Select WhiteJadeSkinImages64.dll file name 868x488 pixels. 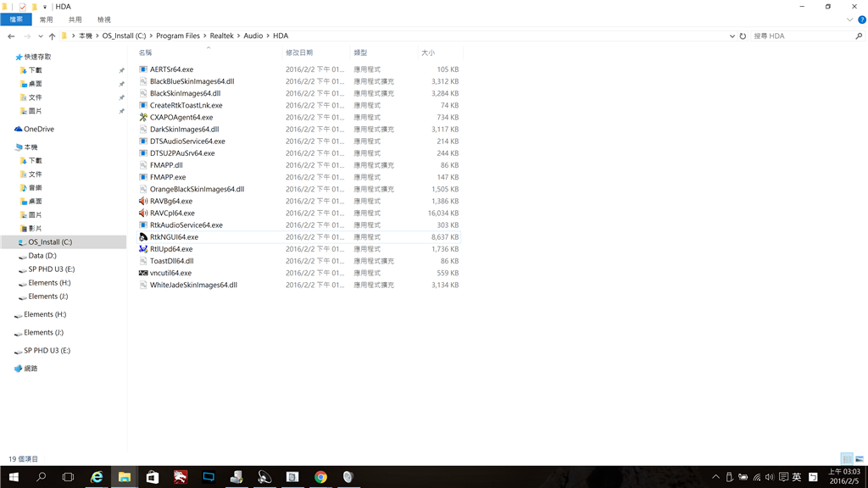point(193,285)
